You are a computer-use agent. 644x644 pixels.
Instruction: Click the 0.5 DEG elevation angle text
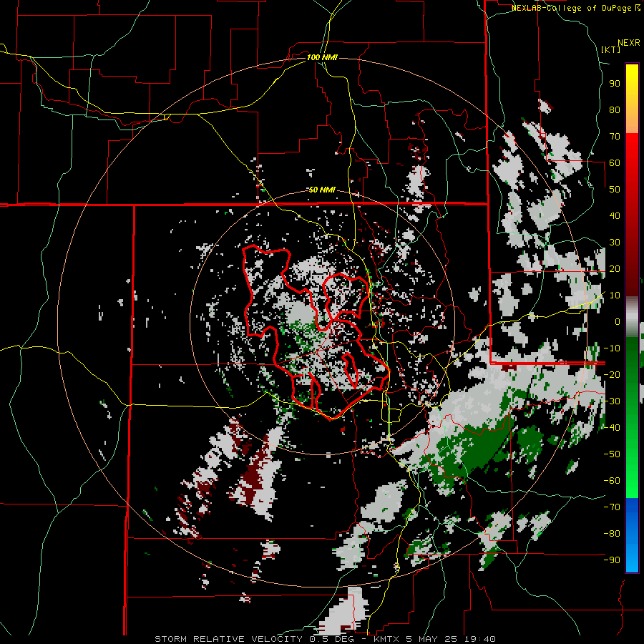(333, 639)
